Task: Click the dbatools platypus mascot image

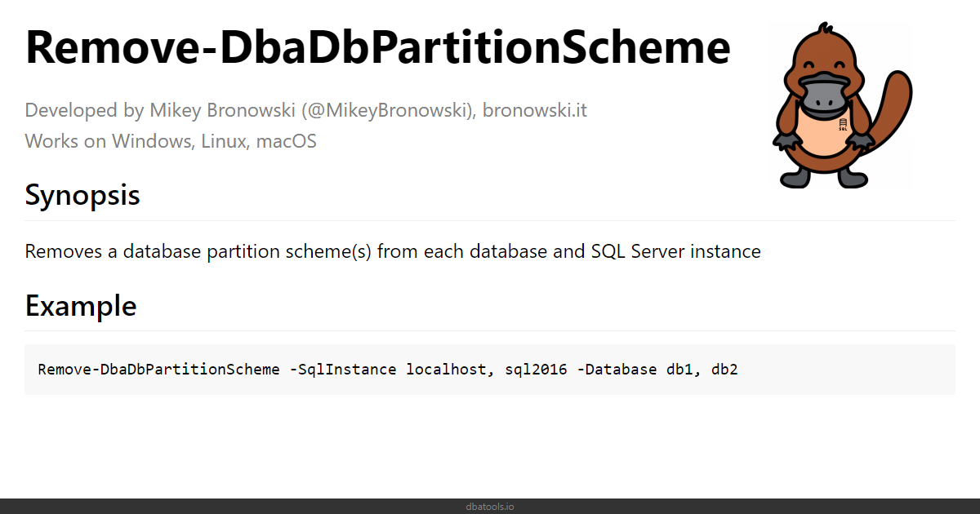Action: coord(842,106)
